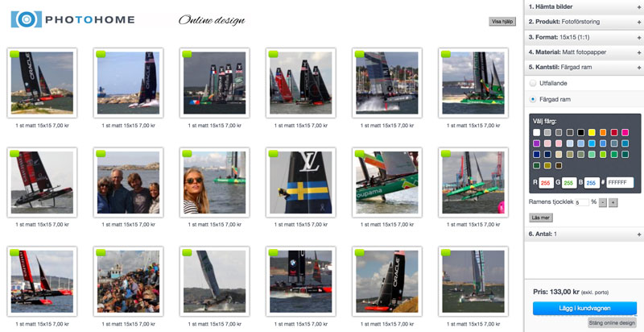Click Stäng online design button
This screenshot has width=644, height=332.
[x=612, y=322]
